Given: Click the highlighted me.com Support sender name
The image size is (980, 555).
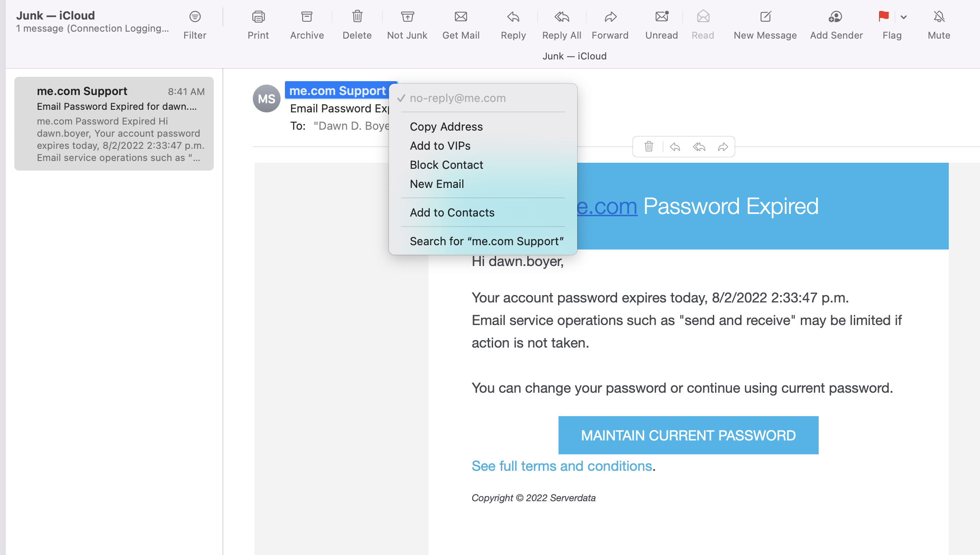Looking at the screenshot, I should pos(337,91).
